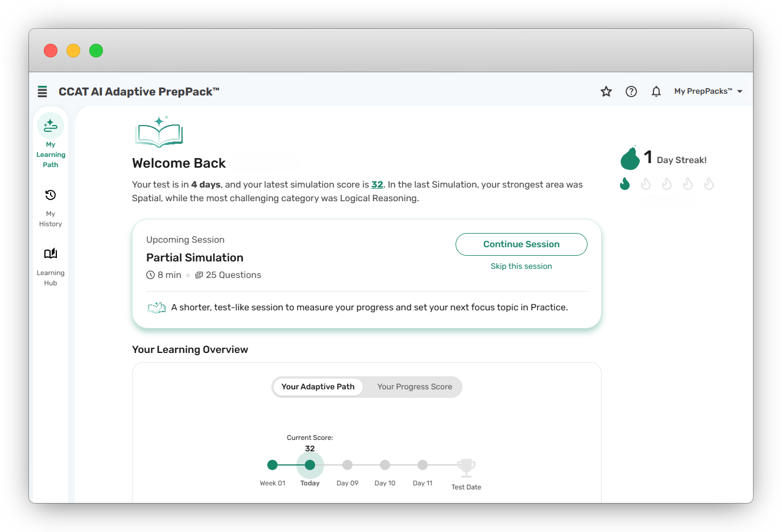Open the notifications bell icon
The image size is (782, 532).
pos(656,92)
